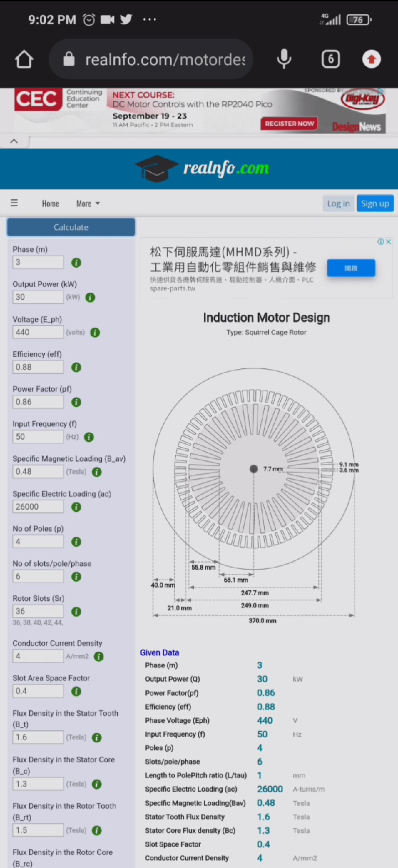Click the Efficiency (eff) input field
The width and height of the screenshot is (398, 868).
point(38,367)
